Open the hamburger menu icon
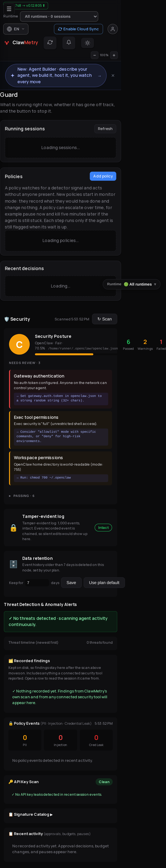The width and height of the screenshot is (166, 868). coord(9,9)
